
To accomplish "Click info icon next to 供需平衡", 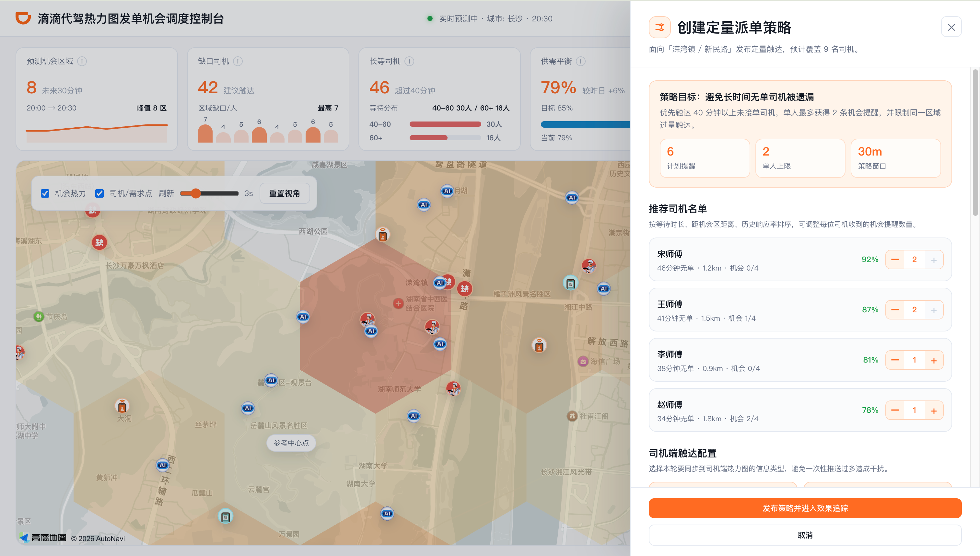I will [580, 61].
